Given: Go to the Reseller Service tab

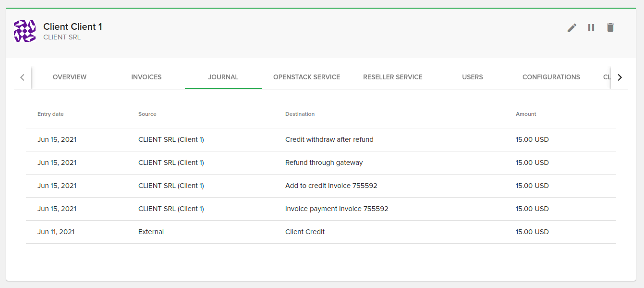Looking at the screenshot, I should [x=393, y=77].
